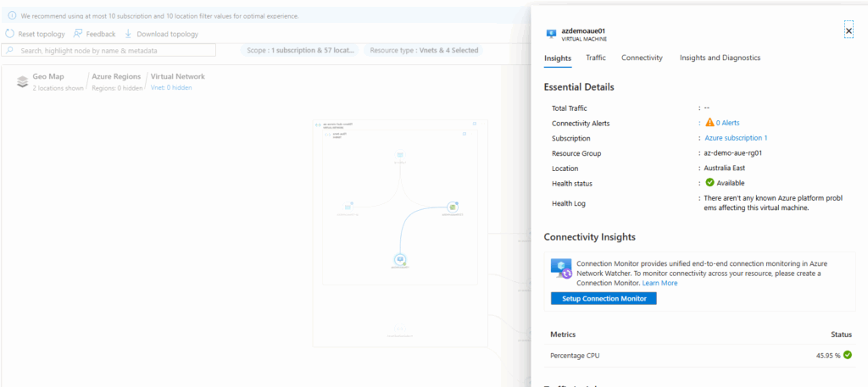
Task: Click the Connectivity Alerts warning icon
Action: click(x=709, y=123)
